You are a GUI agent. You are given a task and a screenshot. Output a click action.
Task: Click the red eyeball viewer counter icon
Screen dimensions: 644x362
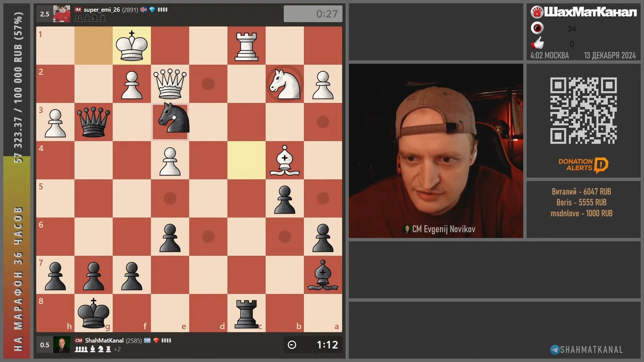(x=537, y=28)
